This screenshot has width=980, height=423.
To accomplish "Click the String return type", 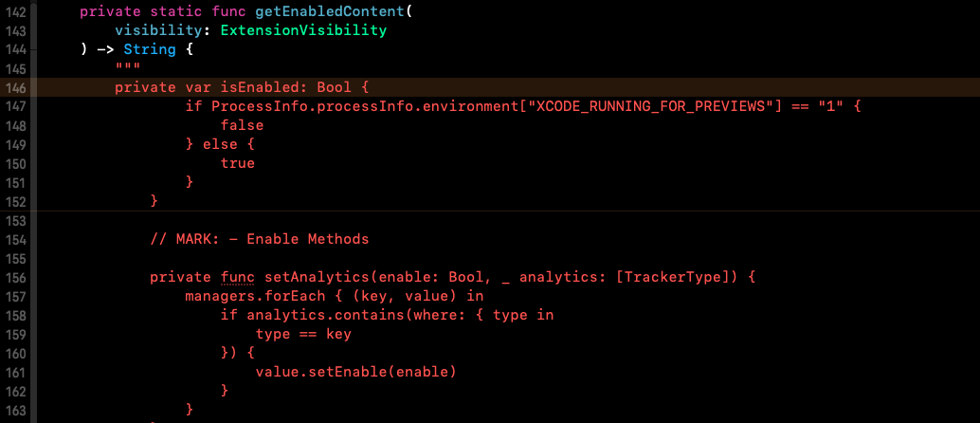I will pyautogui.click(x=149, y=49).
